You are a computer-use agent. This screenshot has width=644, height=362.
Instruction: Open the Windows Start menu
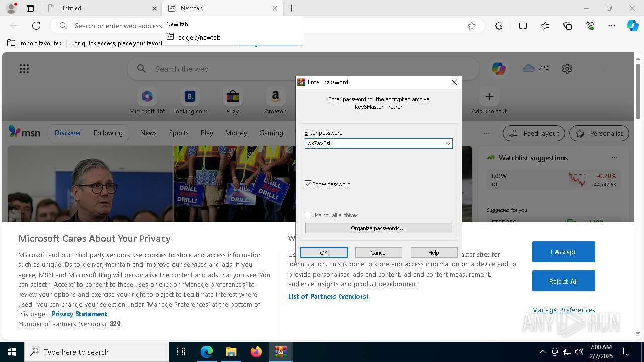12,352
